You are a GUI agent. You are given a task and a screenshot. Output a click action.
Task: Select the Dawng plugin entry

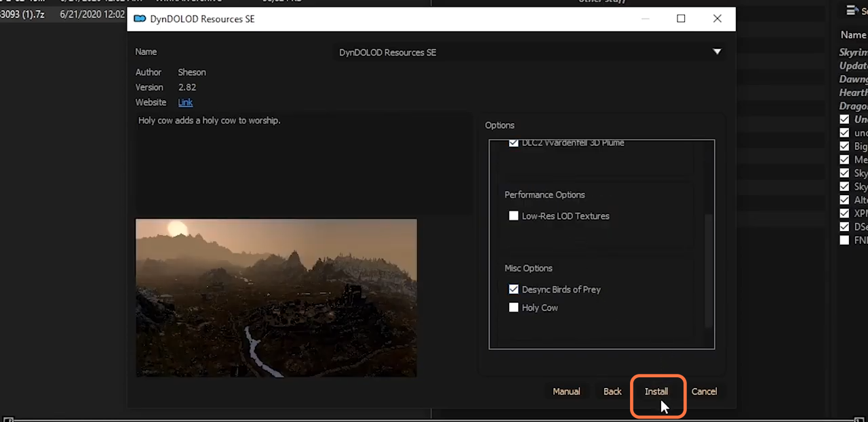[x=853, y=79]
